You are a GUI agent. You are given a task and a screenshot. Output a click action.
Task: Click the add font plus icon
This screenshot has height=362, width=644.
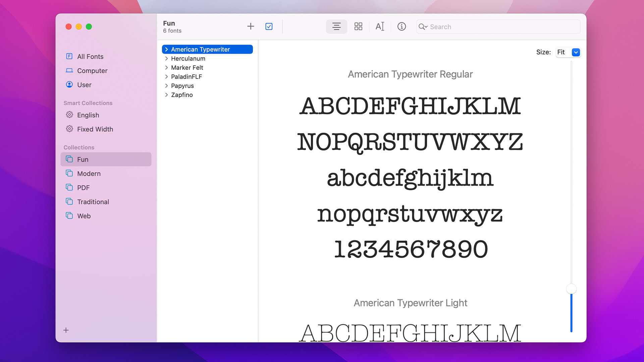coord(251,26)
